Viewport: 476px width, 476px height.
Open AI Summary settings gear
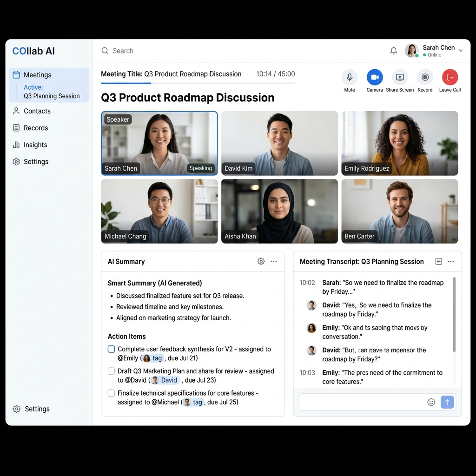[x=261, y=261]
